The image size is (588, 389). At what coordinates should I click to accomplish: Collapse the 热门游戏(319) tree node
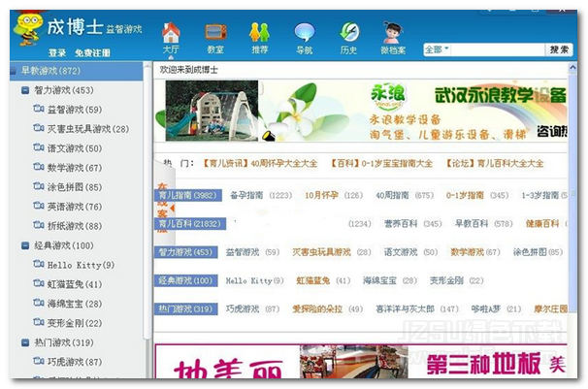(x=25, y=342)
